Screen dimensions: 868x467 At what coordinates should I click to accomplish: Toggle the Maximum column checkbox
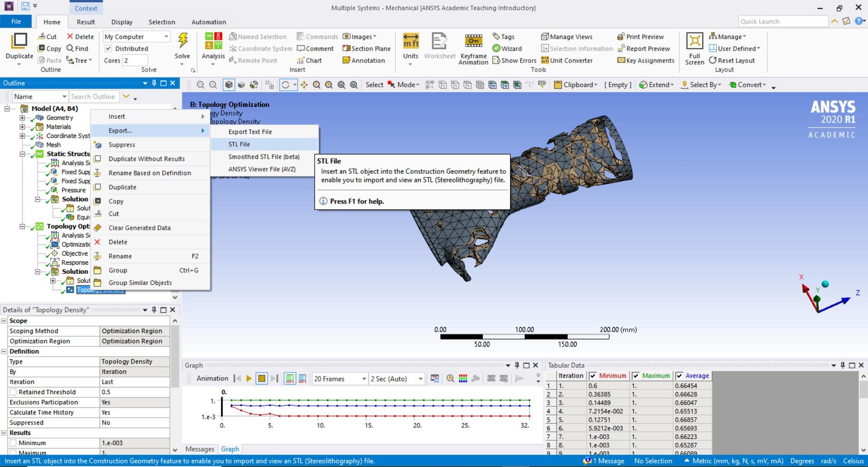tap(636, 376)
